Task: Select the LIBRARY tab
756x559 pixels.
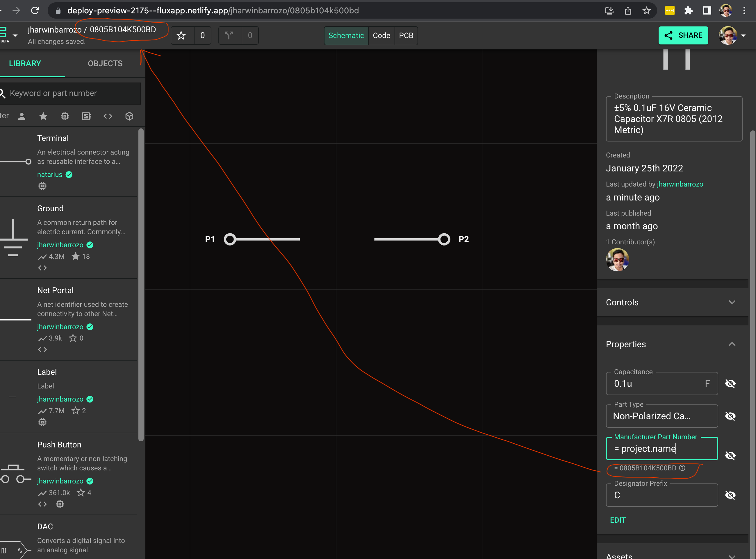Action: coord(25,64)
